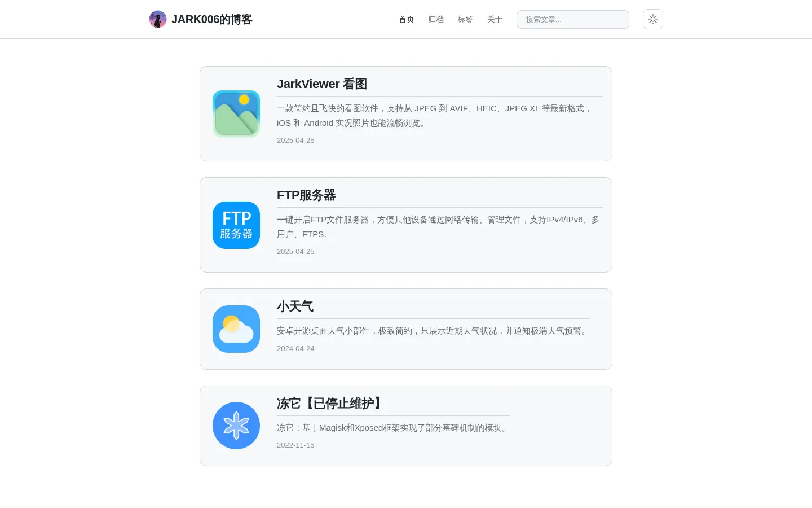Screen dimensions: 812x508
Task: Open the 冻它【已停止维护】 article title
Action: [331, 404]
